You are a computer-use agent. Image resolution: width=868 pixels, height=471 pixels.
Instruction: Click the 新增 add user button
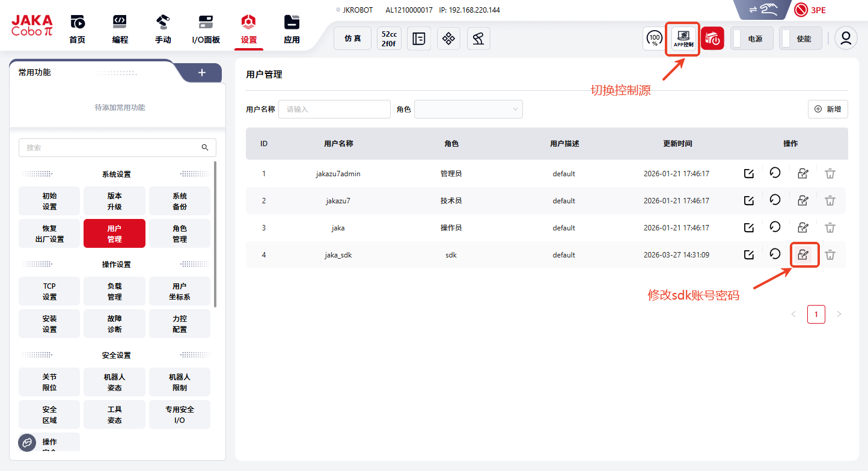click(x=828, y=109)
